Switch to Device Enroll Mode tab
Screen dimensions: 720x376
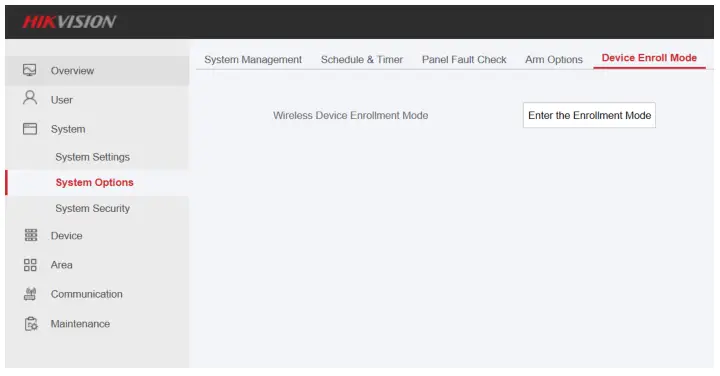click(x=649, y=58)
